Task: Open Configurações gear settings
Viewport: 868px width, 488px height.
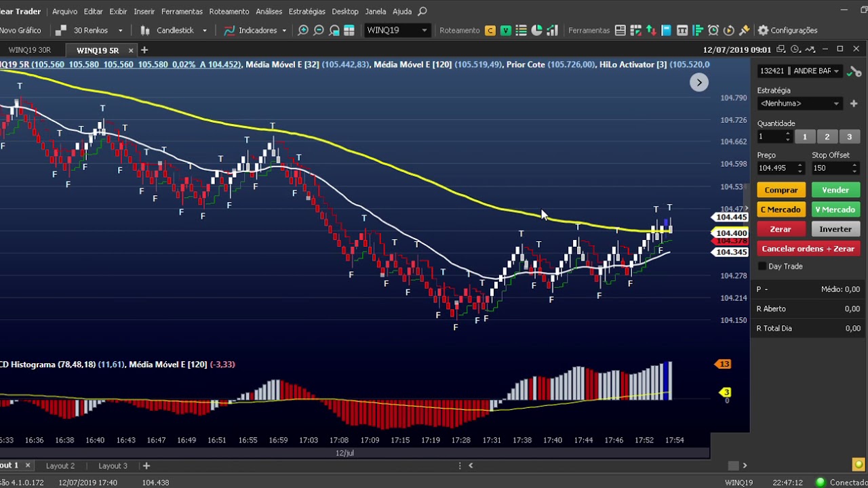Action: [787, 30]
